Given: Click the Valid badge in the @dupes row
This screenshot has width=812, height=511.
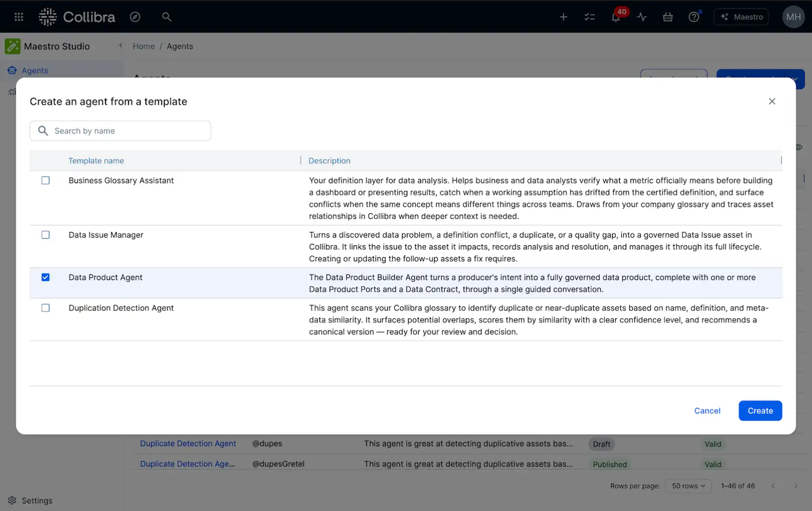Looking at the screenshot, I should (713, 444).
